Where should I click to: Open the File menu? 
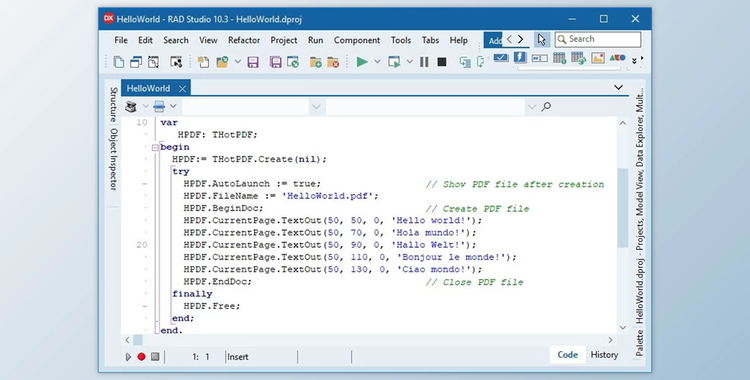point(121,40)
